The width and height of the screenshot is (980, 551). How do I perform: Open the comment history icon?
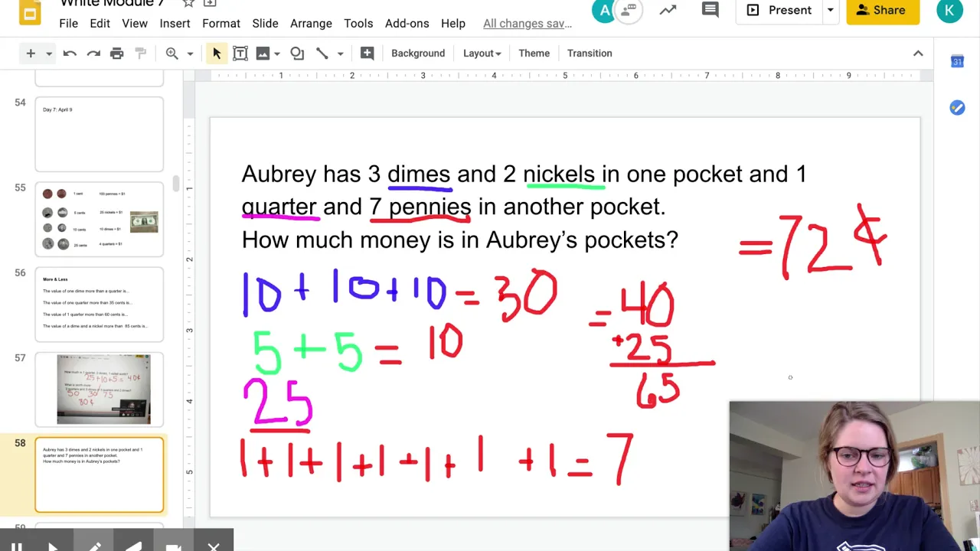pyautogui.click(x=710, y=10)
